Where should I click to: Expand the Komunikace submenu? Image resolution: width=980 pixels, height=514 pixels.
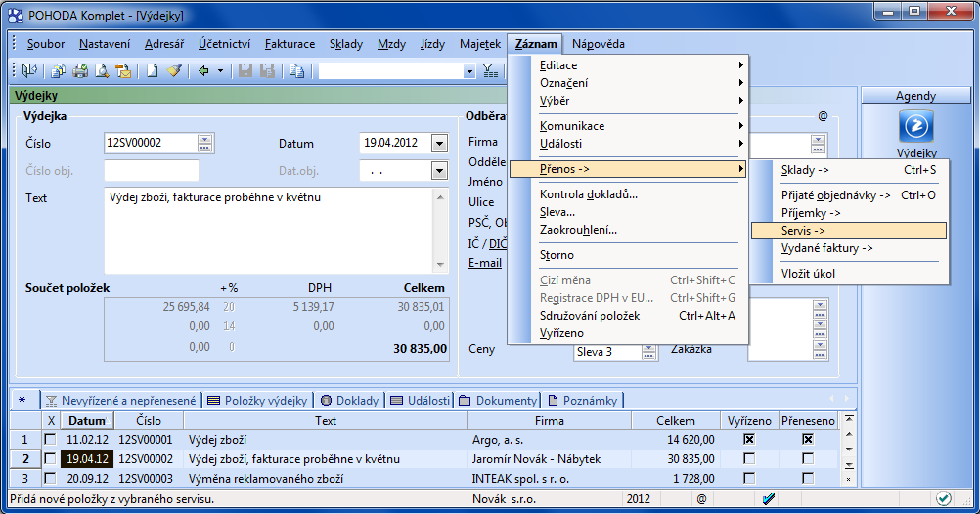[x=628, y=125]
